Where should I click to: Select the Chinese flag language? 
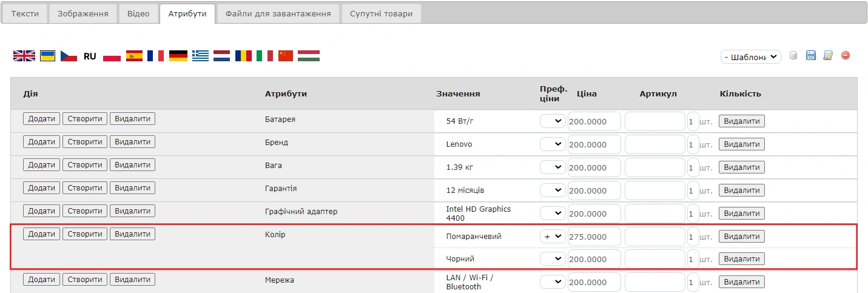[x=286, y=56]
